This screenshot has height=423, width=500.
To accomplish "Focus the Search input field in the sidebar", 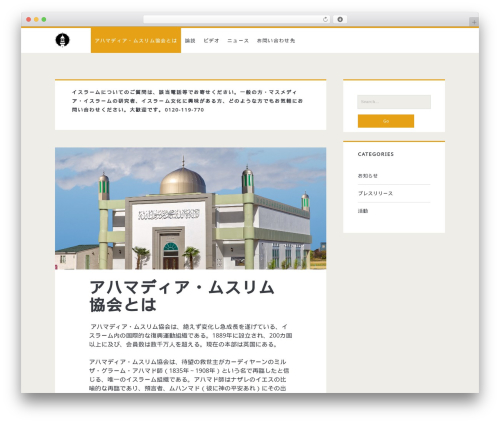I will pyautogui.click(x=394, y=102).
